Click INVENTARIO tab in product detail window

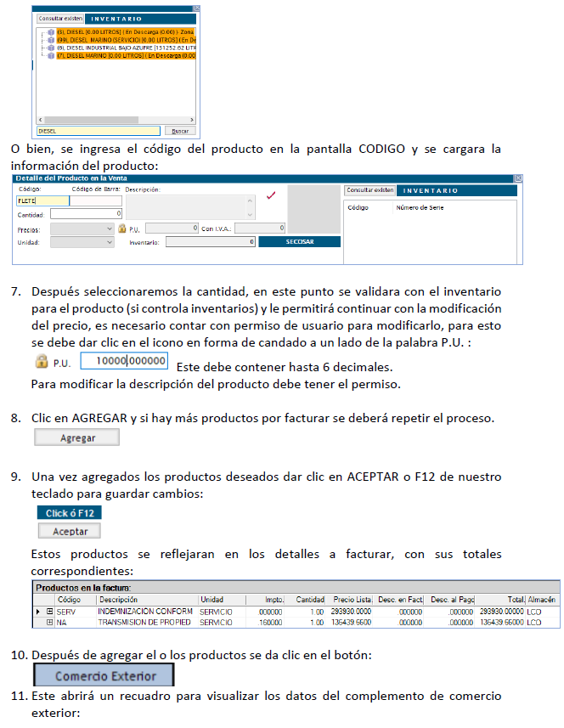pyautogui.click(x=457, y=190)
